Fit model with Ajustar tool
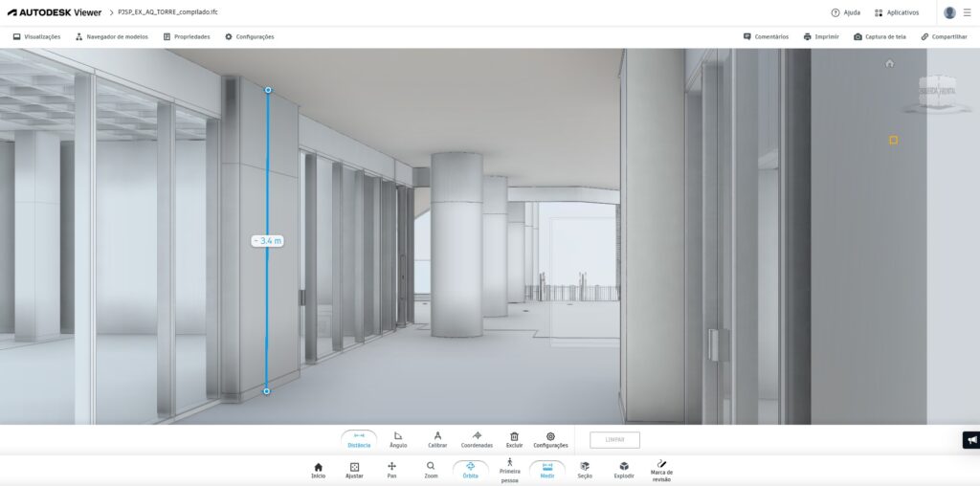Viewport: 980px width, 486px height. click(x=354, y=470)
